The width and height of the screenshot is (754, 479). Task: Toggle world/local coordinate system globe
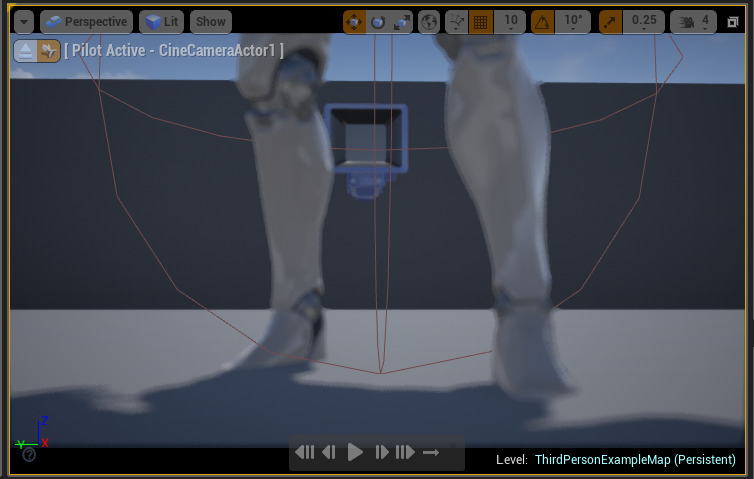point(428,21)
